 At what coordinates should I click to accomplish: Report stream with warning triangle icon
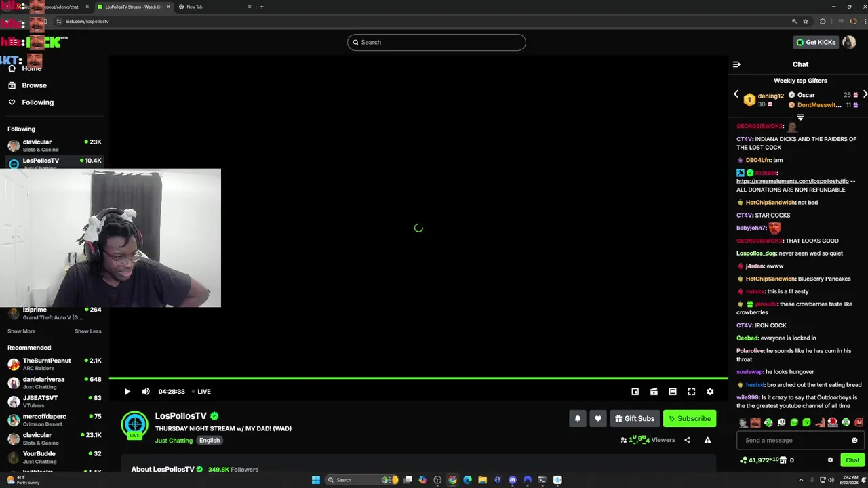(707, 440)
